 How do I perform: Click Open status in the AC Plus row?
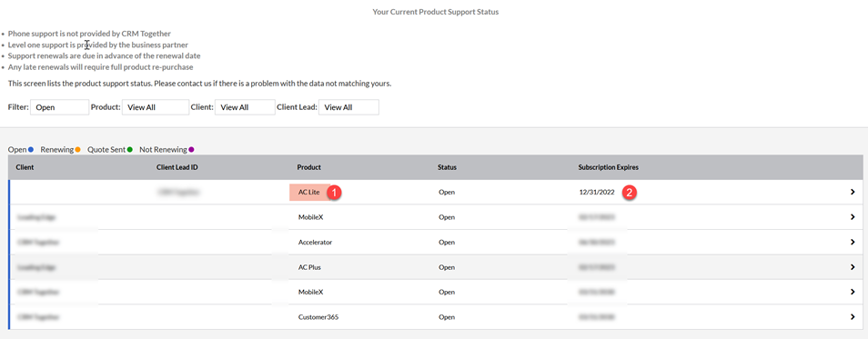point(446,267)
